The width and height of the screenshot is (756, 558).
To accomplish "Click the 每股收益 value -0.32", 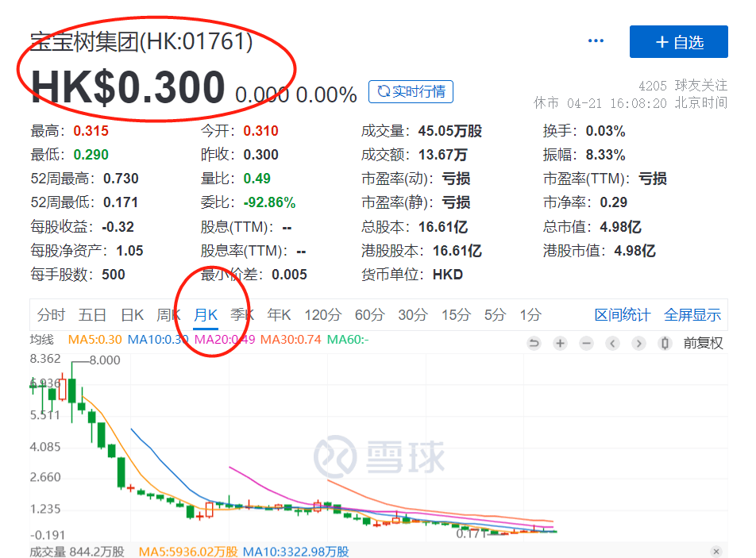I will click(x=118, y=226).
